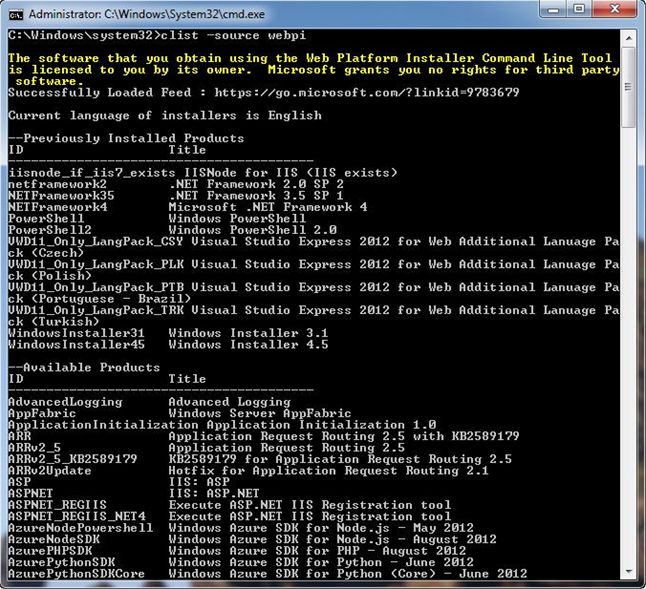Click the scrollbar up arrow

pos(629,37)
